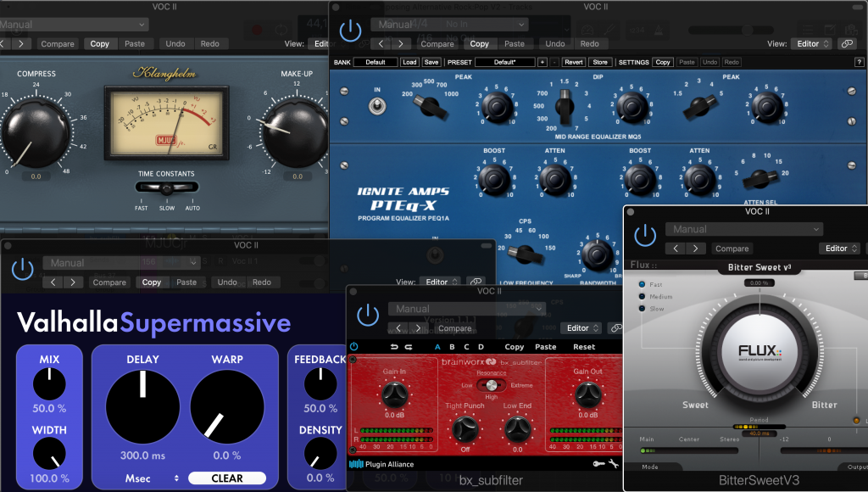
Task: Open Editor view dropdown in bx_subfilter window
Action: [581, 328]
